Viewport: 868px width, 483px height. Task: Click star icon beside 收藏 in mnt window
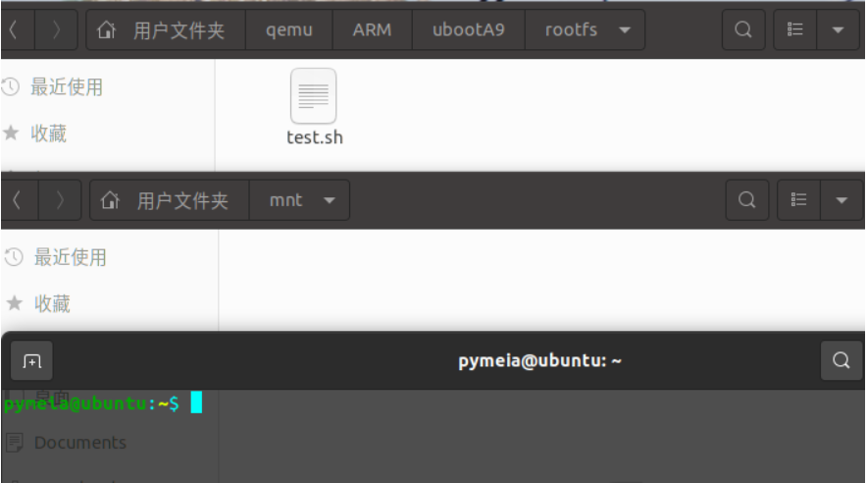(15, 303)
